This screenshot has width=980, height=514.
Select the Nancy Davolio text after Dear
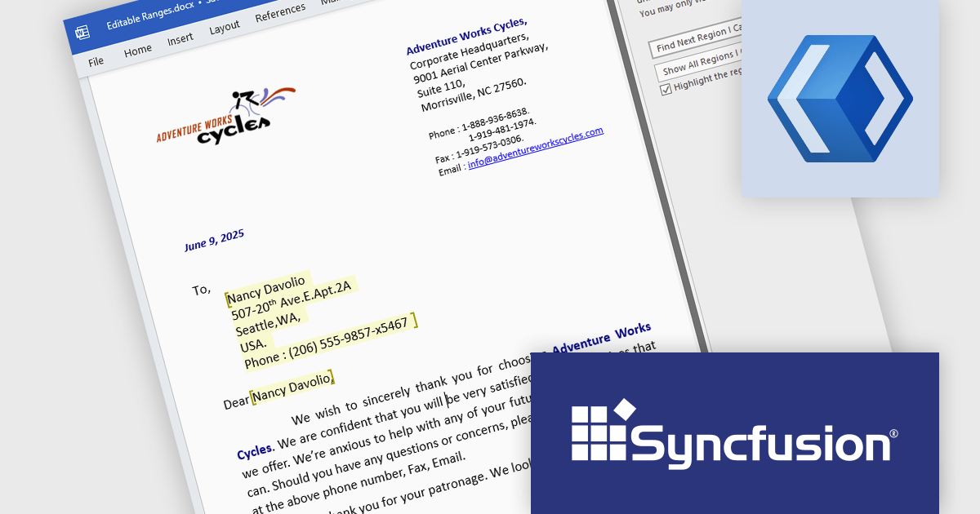[x=290, y=386]
